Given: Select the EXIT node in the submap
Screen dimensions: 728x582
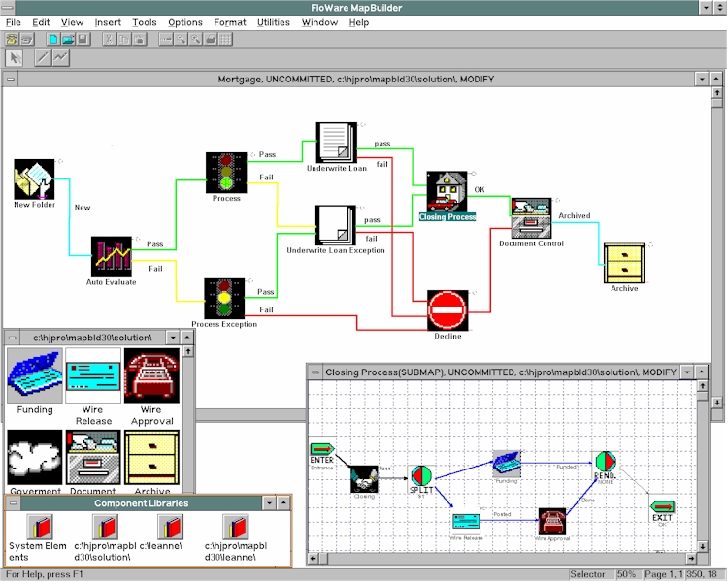Looking at the screenshot, I should (x=662, y=506).
